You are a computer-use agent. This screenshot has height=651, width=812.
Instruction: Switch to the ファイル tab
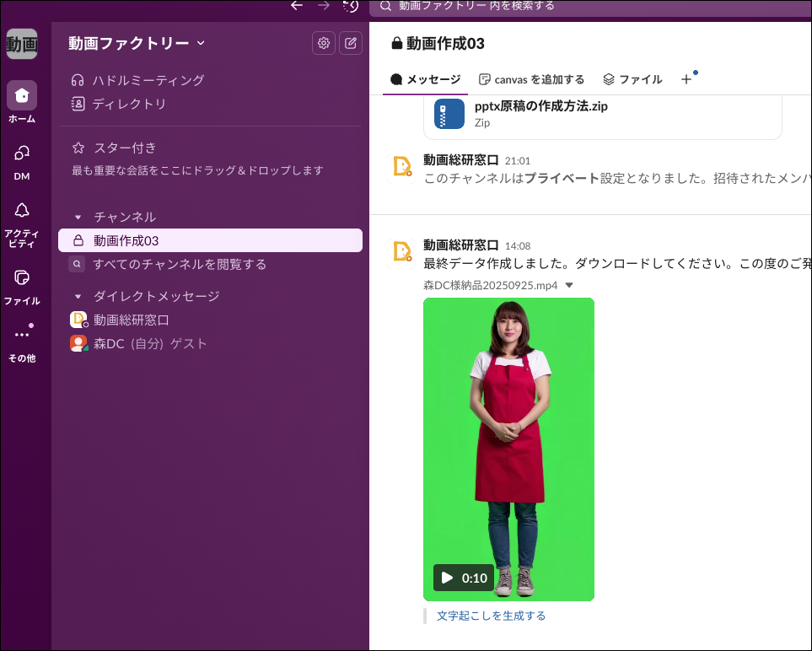coord(632,79)
